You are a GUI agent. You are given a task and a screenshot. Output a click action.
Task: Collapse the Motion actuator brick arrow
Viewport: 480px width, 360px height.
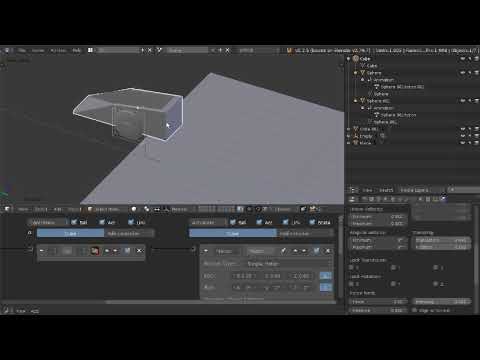pos(206,251)
